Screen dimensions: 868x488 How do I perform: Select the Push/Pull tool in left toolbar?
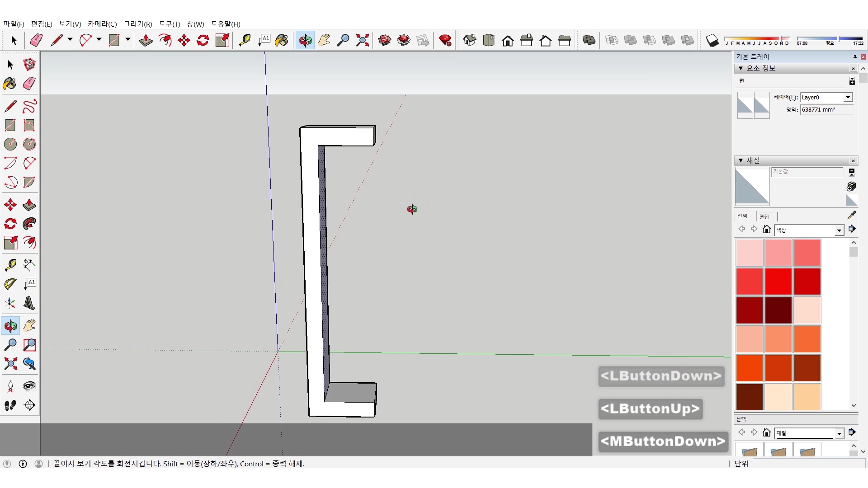point(29,205)
